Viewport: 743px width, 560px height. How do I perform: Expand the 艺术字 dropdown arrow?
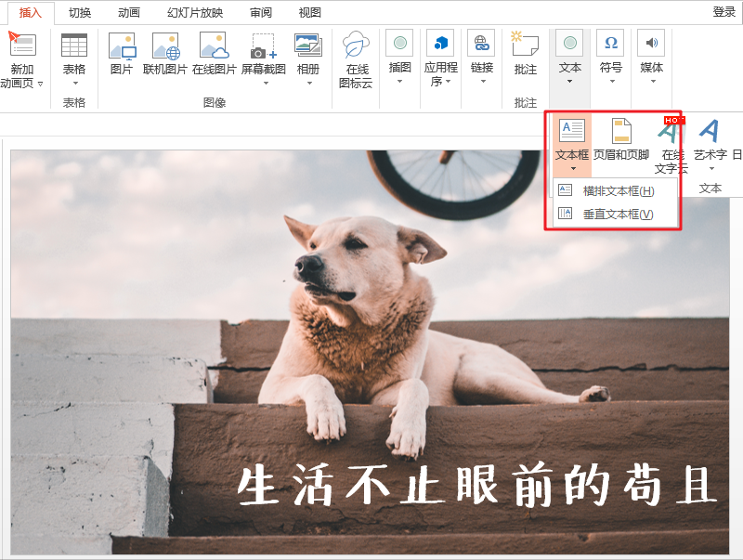pos(711,169)
